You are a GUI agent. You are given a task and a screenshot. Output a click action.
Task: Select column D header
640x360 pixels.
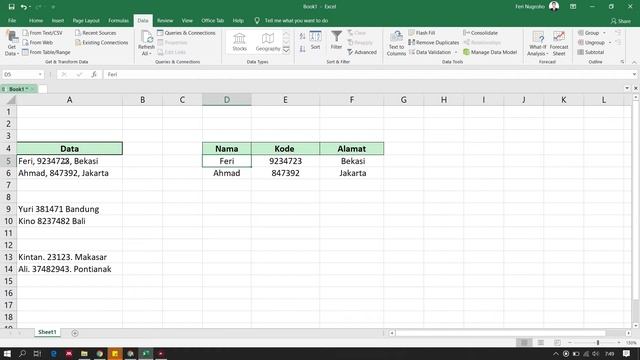(x=227, y=100)
